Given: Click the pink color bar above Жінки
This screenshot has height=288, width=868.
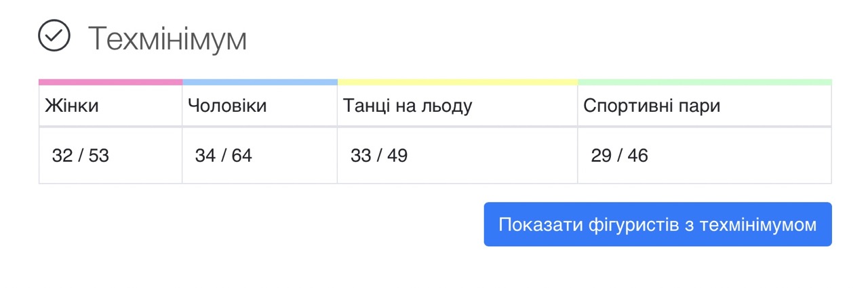Looking at the screenshot, I should click(111, 82).
